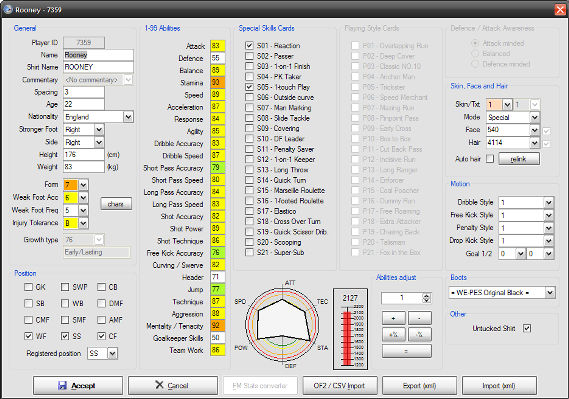Screen dimensions: 569x399
Task: Click the minus percent adjust button
Action: click(x=419, y=334)
